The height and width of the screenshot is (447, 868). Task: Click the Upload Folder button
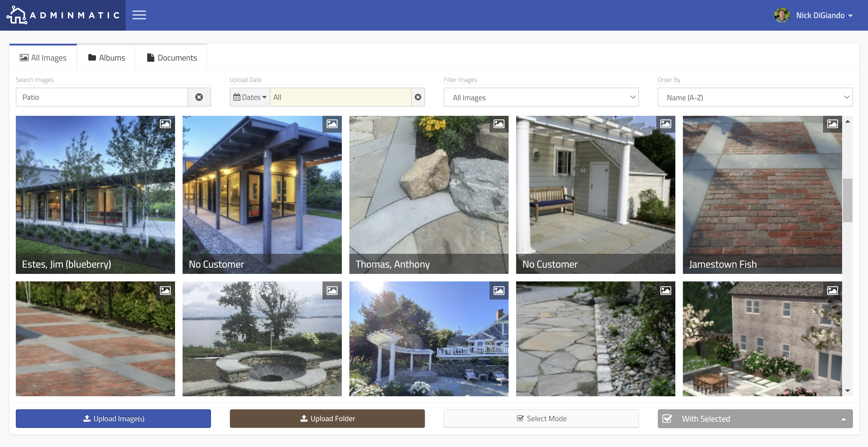(327, 419)
